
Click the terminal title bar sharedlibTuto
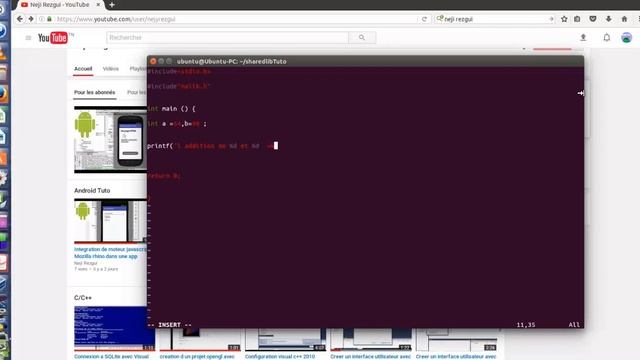365,61
